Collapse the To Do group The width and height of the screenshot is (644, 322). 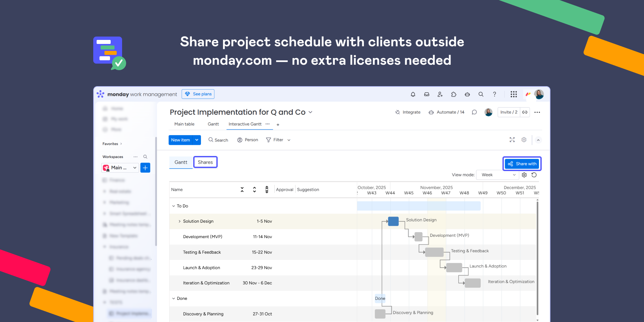point(173,206)
